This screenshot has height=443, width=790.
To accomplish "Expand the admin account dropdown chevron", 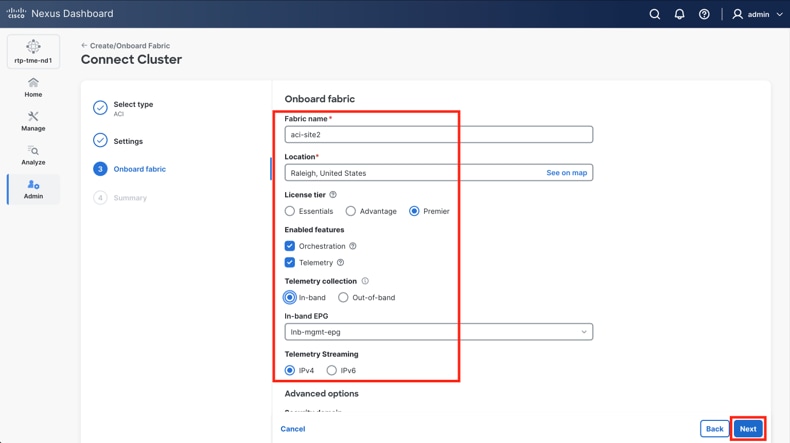I will (x=779, y=15).
